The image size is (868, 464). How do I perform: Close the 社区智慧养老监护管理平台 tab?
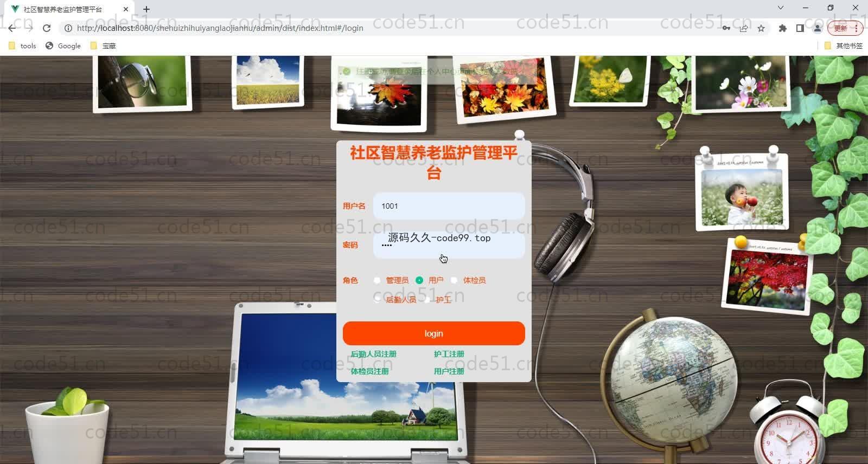[x=126, y=9]
